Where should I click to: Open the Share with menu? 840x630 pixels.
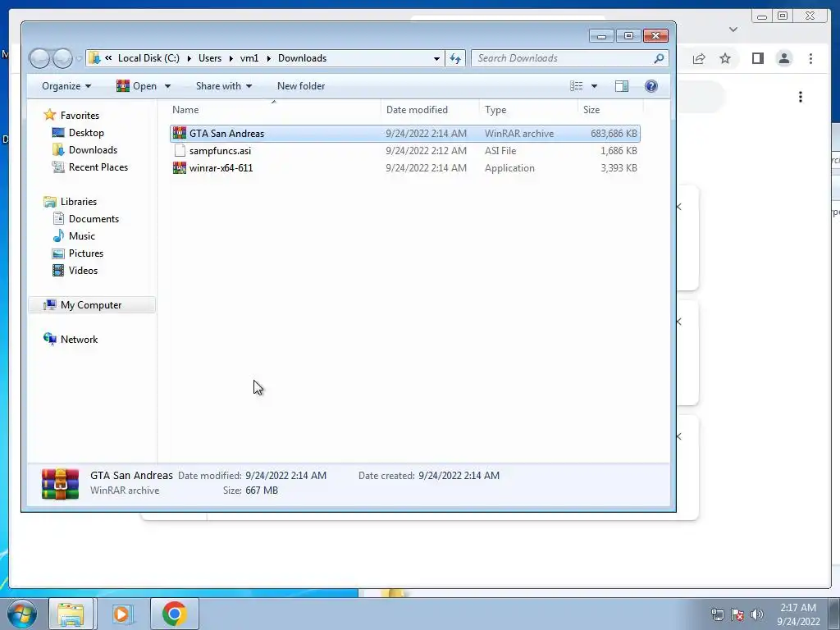223,86
